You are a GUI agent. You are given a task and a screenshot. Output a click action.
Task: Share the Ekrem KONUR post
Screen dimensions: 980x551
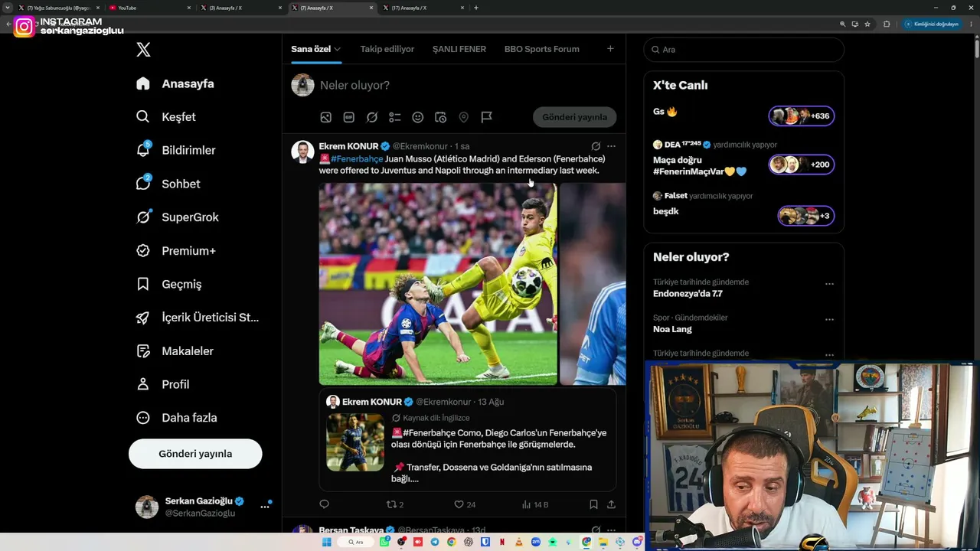coord(611,504)
